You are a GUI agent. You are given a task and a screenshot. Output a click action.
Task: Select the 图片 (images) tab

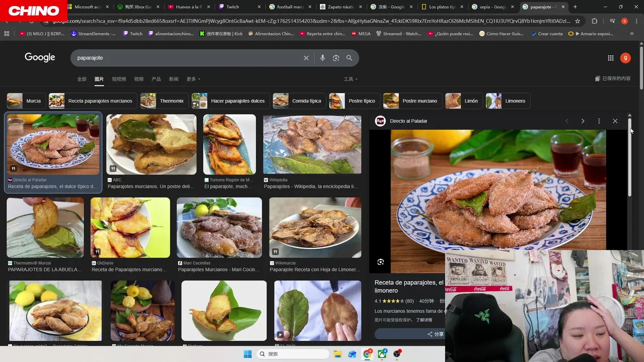[99, 79]
